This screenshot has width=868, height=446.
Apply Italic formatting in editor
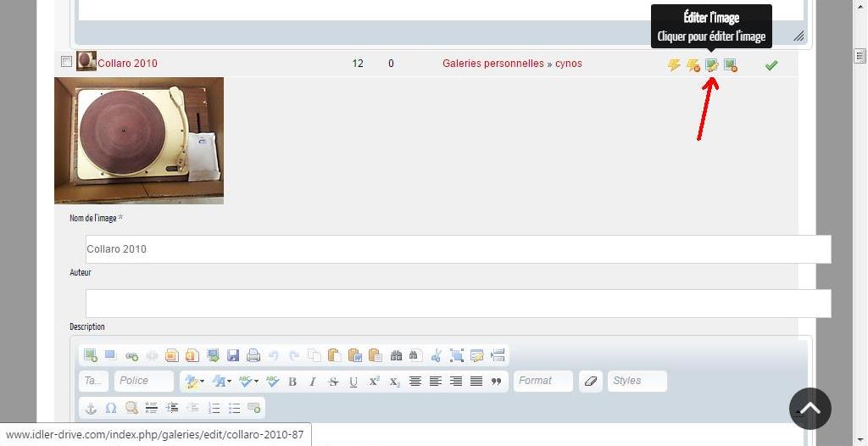pyautogui.click(x=313, y=382)
